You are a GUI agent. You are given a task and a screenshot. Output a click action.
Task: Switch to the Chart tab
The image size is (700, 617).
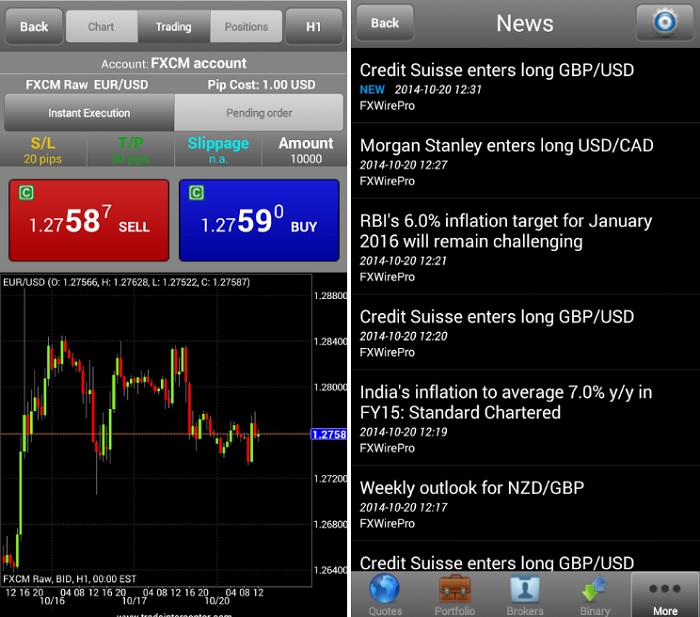coord(101,27)
